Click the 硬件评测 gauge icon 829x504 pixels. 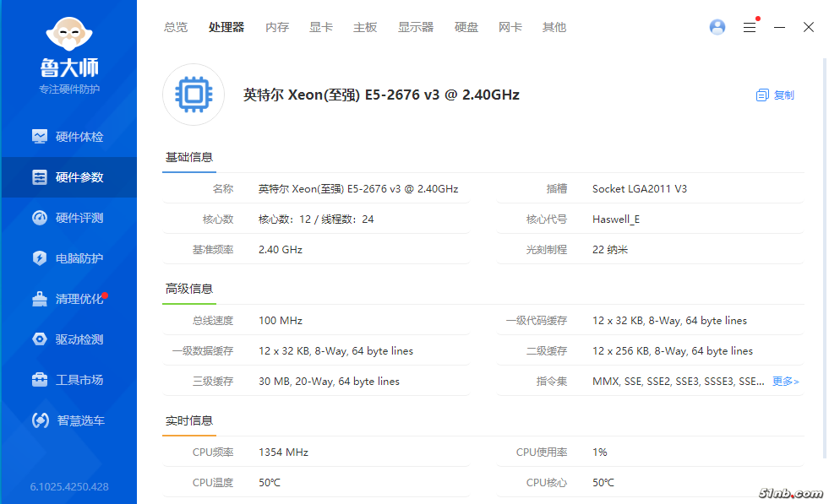(40, 218)
